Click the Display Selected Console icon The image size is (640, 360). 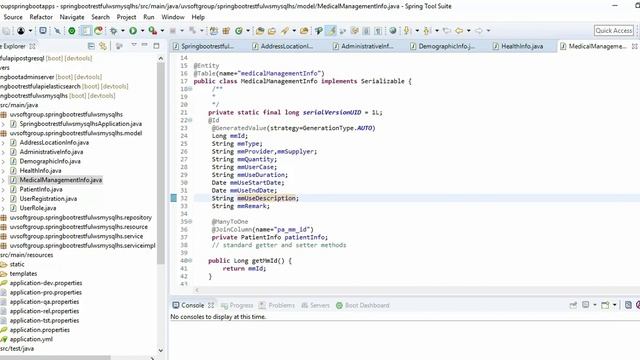coord(586,305)
